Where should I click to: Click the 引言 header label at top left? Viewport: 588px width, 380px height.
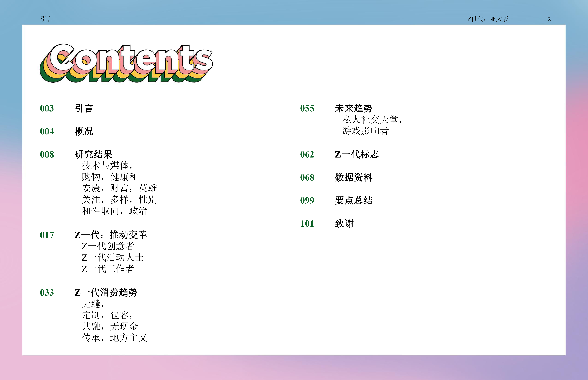(46, 19)
